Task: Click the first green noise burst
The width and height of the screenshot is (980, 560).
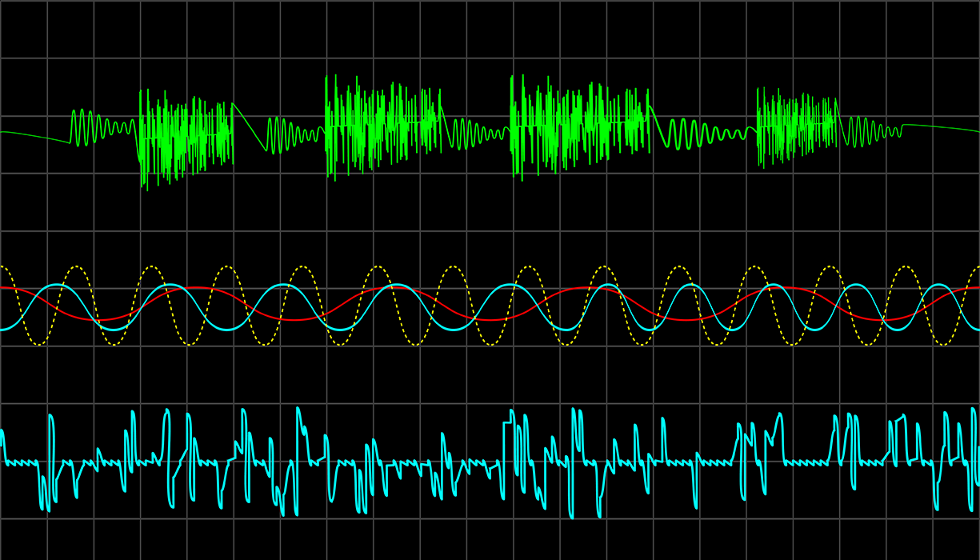Action: 186,136
